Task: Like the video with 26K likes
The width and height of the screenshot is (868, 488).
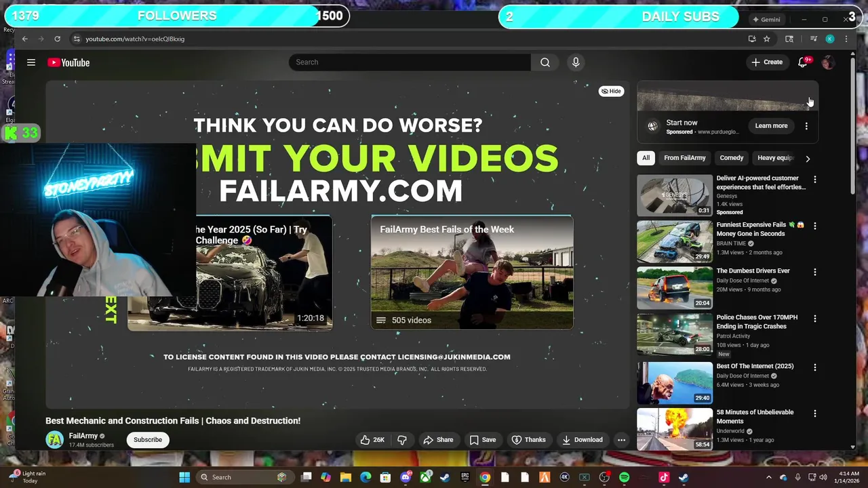Action: click(x=372, y=440)
